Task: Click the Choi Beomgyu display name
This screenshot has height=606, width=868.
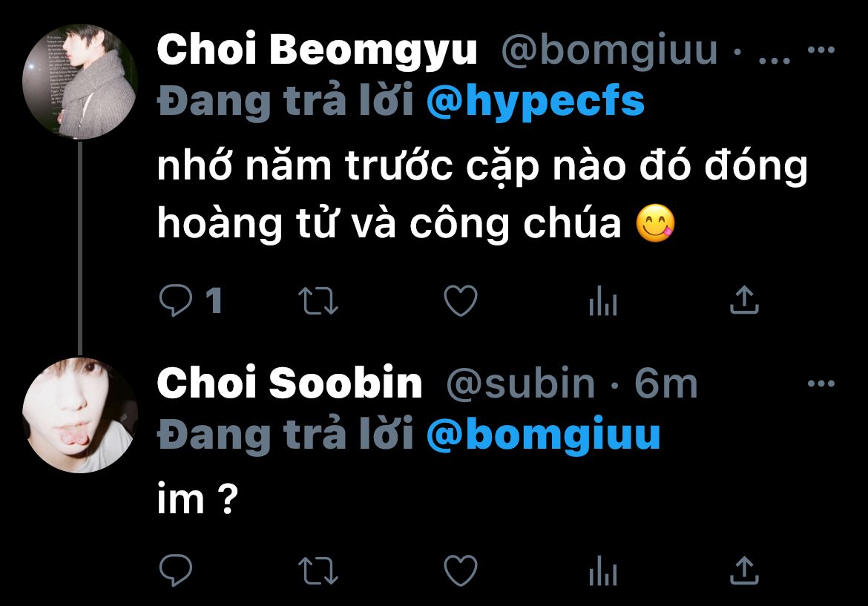Action: (x=317, y=51)
